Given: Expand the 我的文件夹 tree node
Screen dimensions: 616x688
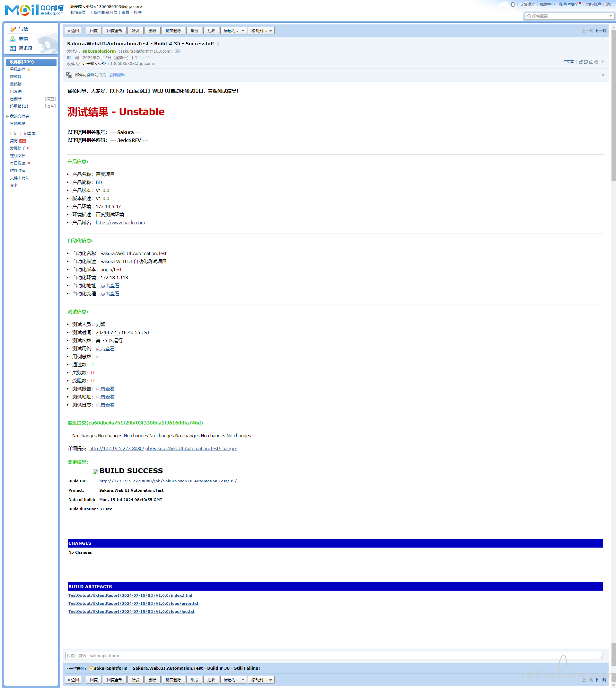Looking at the screenshot, I should (8, 116).
